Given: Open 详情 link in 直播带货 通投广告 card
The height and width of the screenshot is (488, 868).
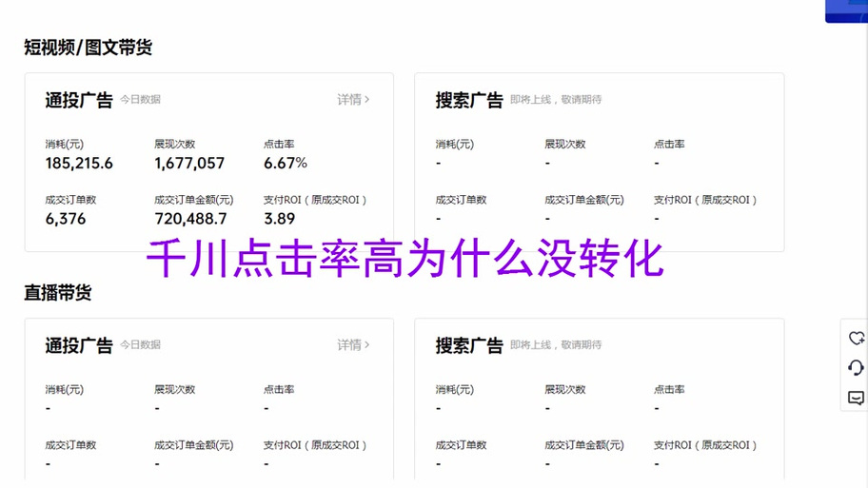Looking at the screenshot, I should coord(354,344).
